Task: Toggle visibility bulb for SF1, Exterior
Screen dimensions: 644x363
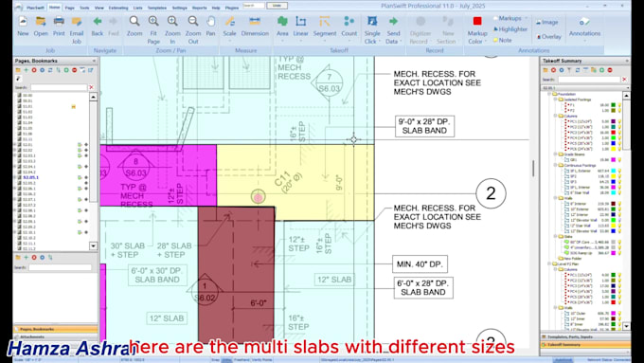Action: [x=619, y=171]
